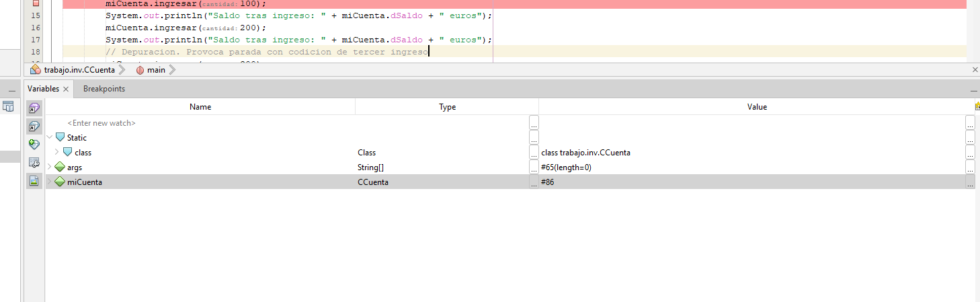Click the window icon on left edge
Viewport: 980px width, 302px height.
pyautogui.click(x=8, y=106)
